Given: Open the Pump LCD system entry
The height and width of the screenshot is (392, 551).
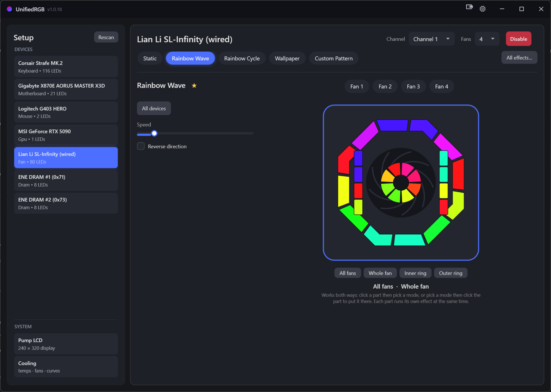Looking at the screenshot, I should (66, 344).
